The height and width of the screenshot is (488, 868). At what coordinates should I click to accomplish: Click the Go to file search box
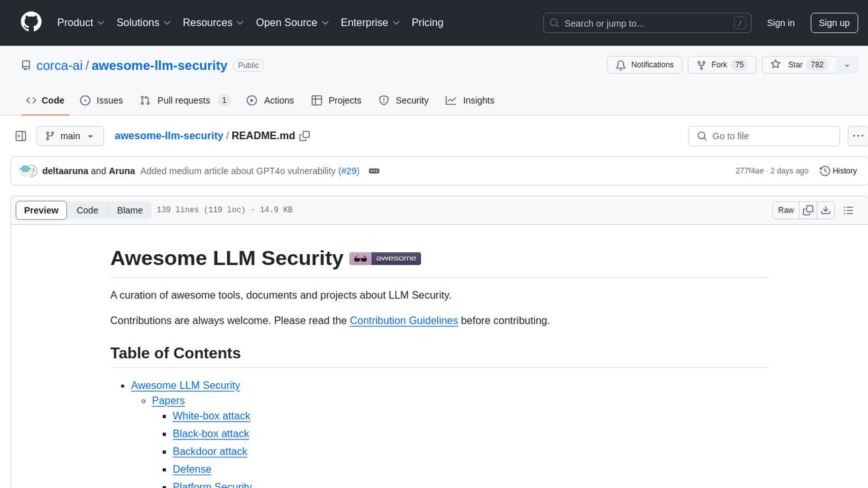click(x=764, y=136)
